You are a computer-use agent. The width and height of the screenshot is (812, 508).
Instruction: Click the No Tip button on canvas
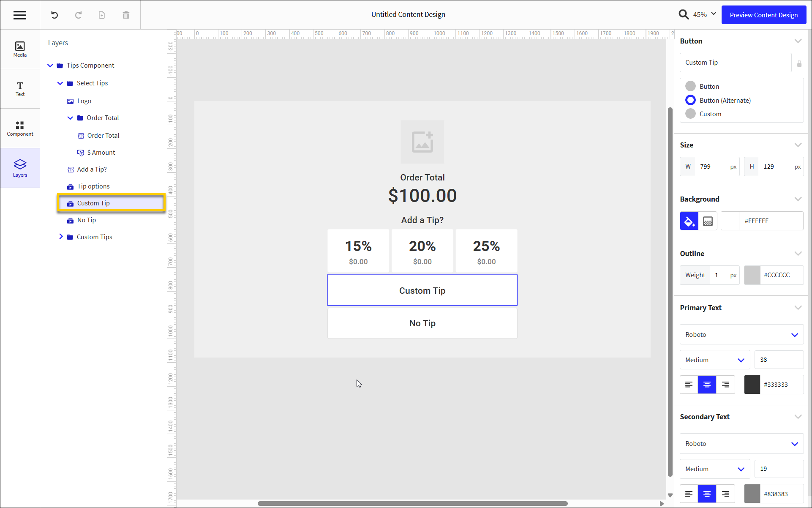point(422,323)
